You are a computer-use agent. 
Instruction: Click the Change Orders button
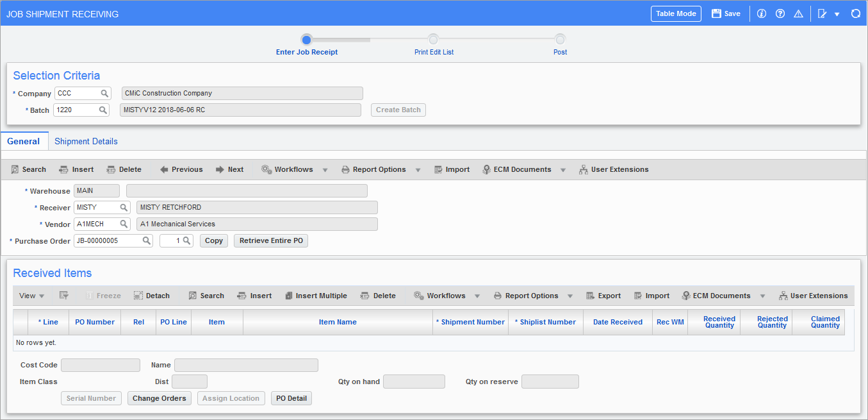160,398
